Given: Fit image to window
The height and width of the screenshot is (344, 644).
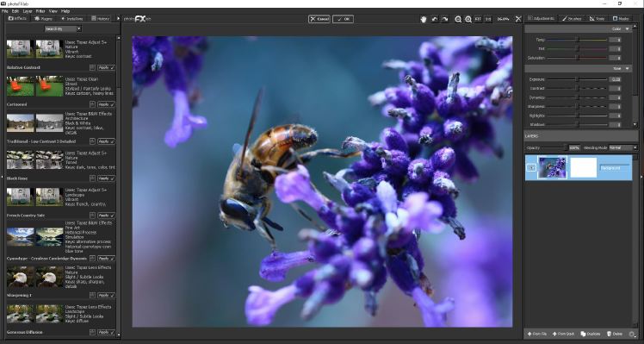Looking at the screenshot, I should [x=478, y=19].
